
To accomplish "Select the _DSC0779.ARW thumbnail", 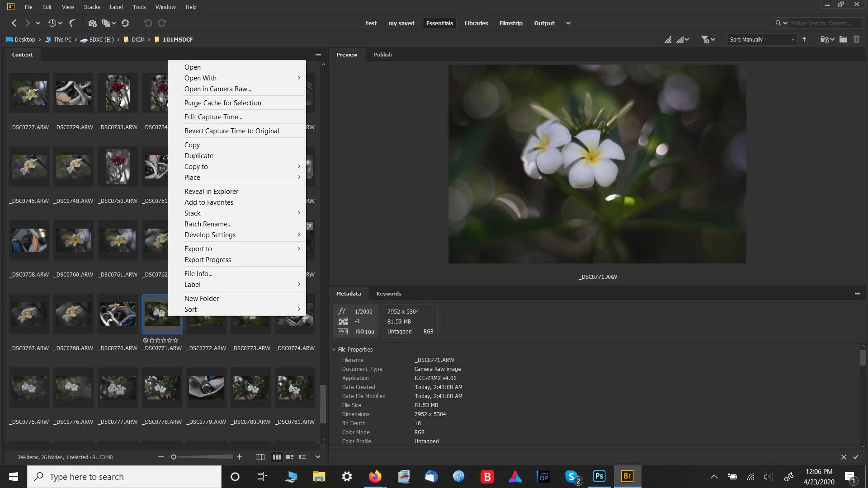I will coord(207,387).
